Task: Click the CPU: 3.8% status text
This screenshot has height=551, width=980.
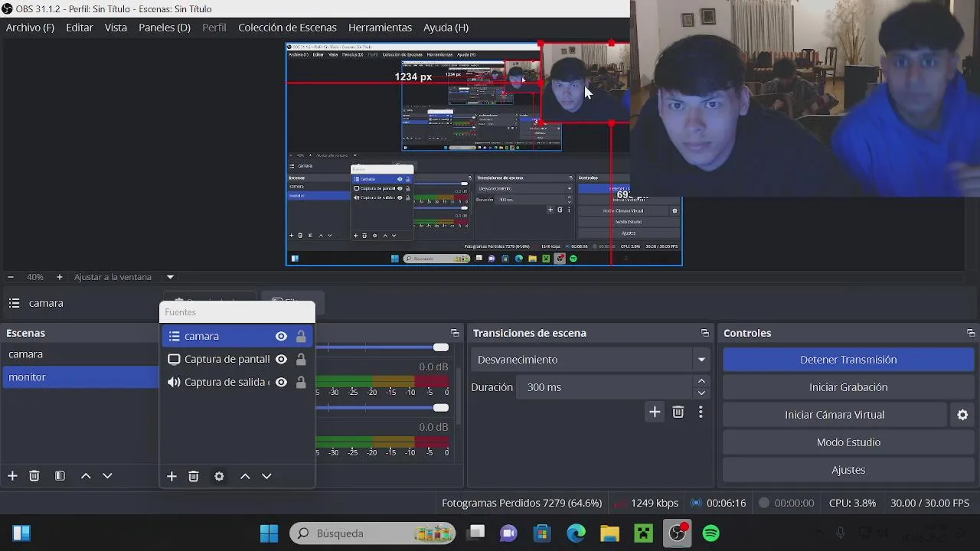Action: click(852, 503)
